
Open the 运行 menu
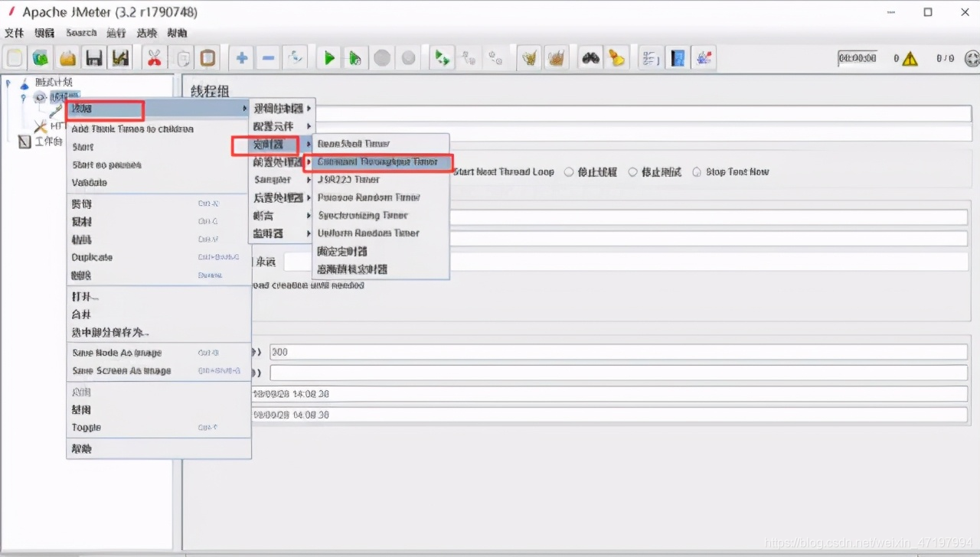coord(116,33)
